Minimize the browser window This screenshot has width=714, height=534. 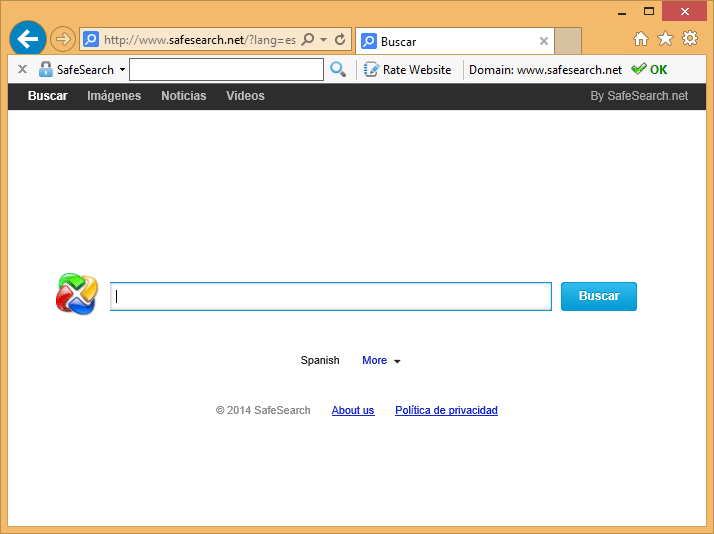pos(622,12)
